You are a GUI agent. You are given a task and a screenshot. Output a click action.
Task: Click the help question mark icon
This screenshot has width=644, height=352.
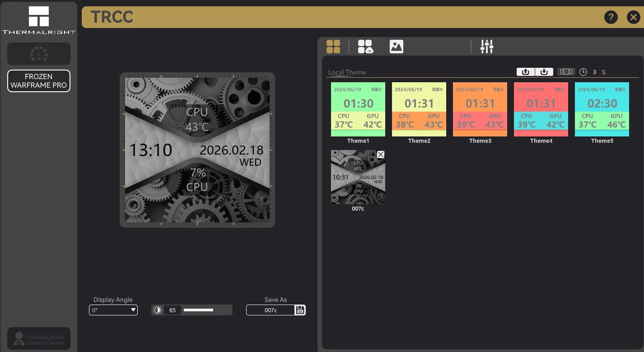[611, 17]
